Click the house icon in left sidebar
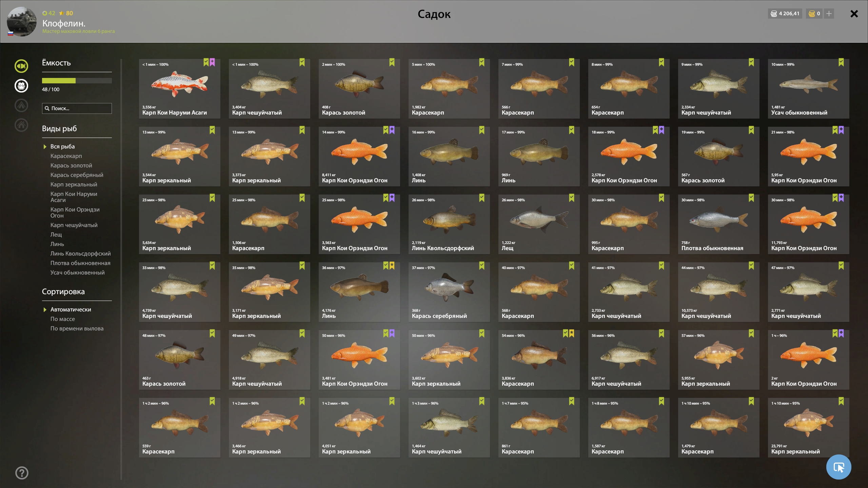Screen dimensions: 868x488 [21, 125]
